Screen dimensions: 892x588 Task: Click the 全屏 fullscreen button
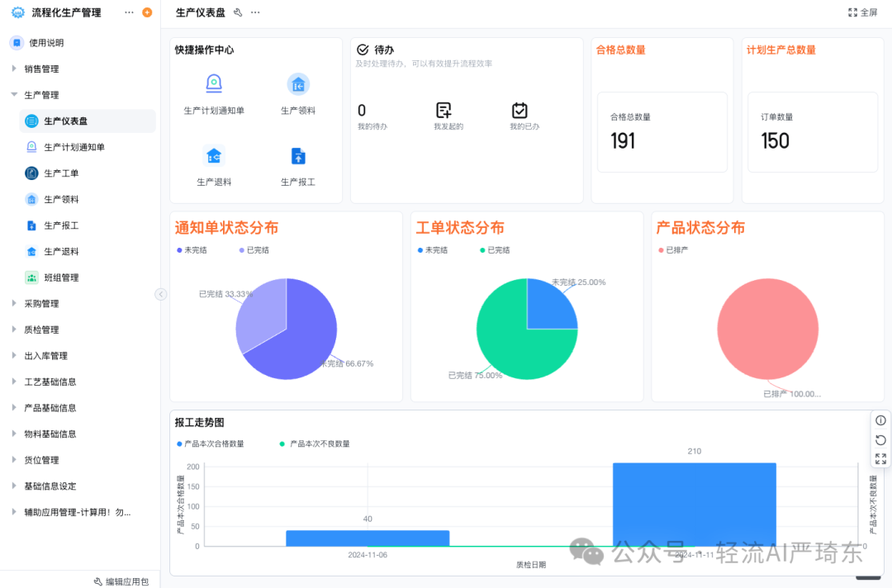click(x=862, y=12)
